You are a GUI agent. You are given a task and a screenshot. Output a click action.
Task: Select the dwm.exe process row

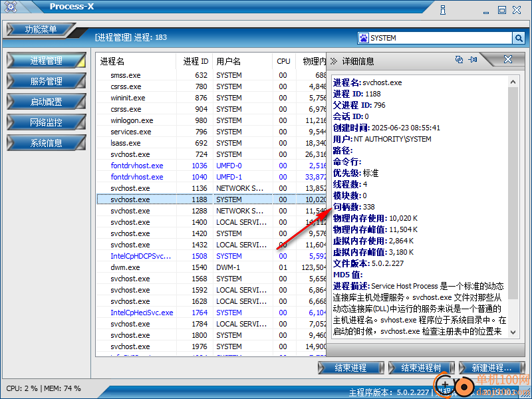[211, 267]
